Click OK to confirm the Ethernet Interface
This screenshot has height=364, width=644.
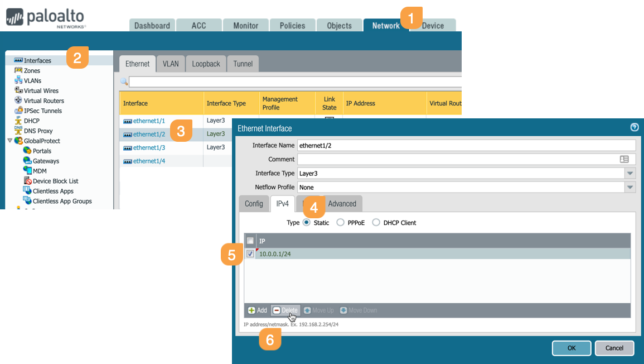(x=572, y=348)
